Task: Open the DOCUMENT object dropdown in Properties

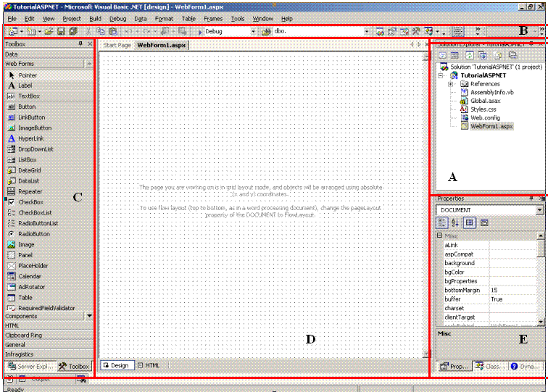Action: tap(539, 210)
